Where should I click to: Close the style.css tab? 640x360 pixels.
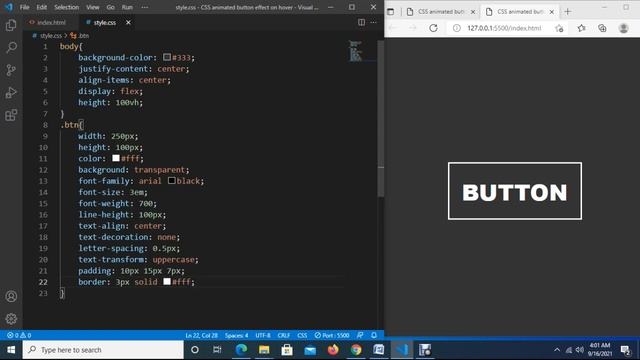point(128,22)
